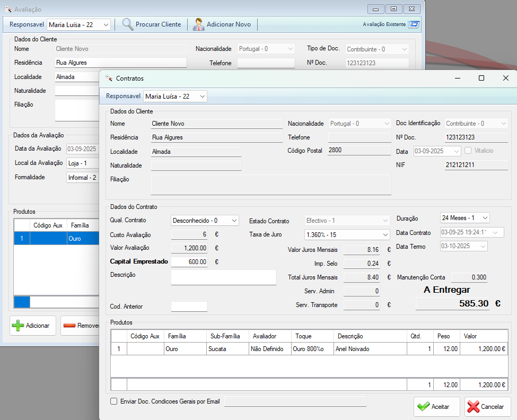This screenshot has width=517, height=420.
Task: Open the Data Contrato date picker
Action: (495, 232)
